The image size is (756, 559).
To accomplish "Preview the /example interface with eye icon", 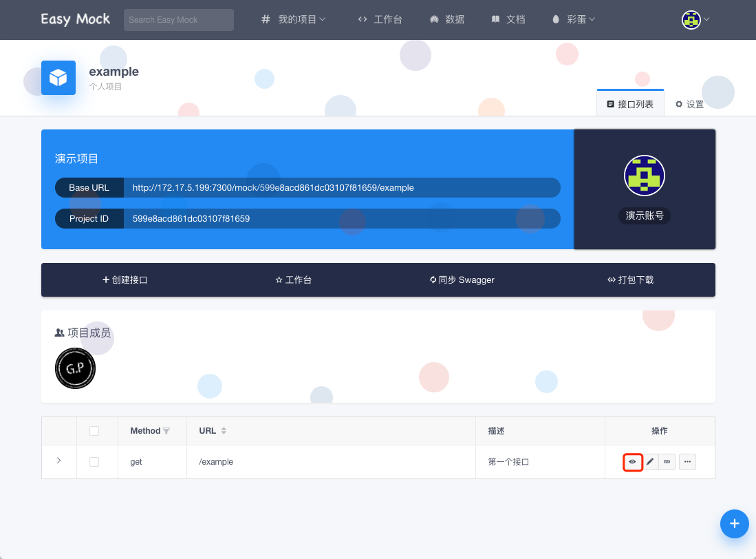I will coord(633,462).
